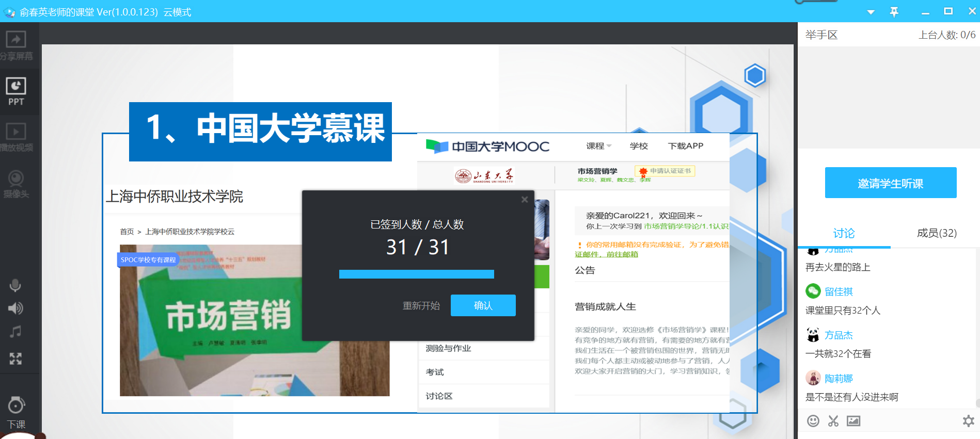980x439 pixels.
Task: Click the blue sign-in progress bar
Action: pos(416,274)
